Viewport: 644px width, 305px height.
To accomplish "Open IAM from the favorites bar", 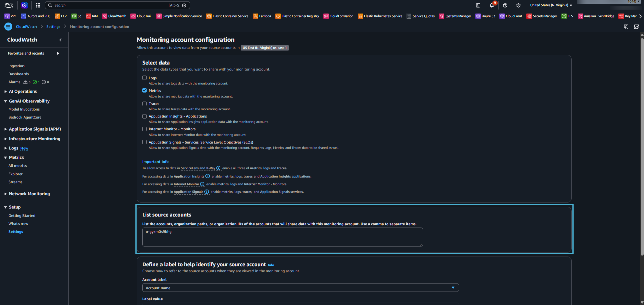I will coord(94,16).
